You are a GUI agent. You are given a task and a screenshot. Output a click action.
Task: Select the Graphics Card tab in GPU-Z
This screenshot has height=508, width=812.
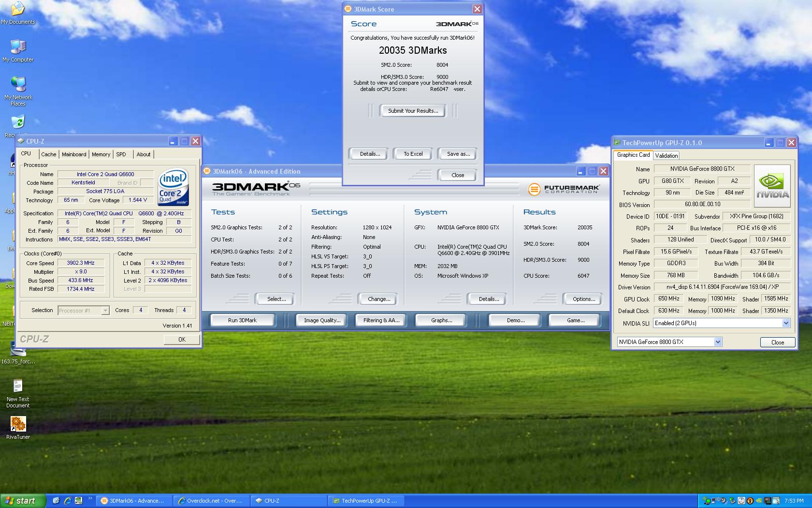click(x=633, y=155)
